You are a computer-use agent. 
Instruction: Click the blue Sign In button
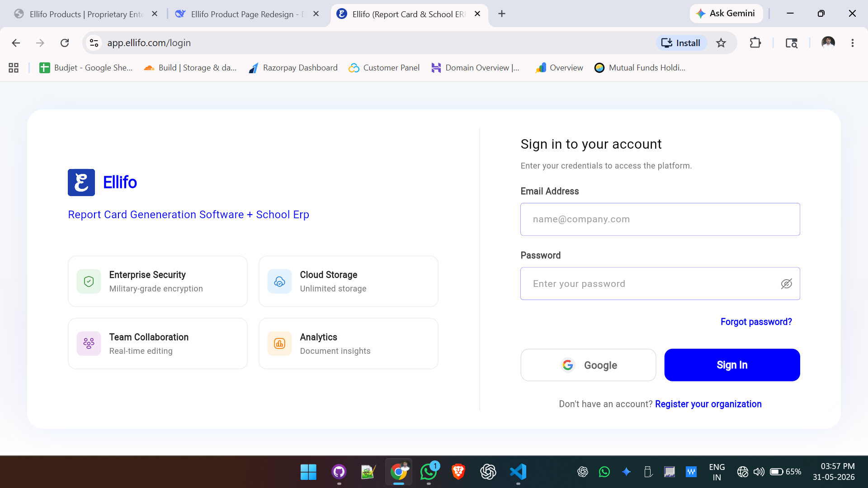pos(732,365)
